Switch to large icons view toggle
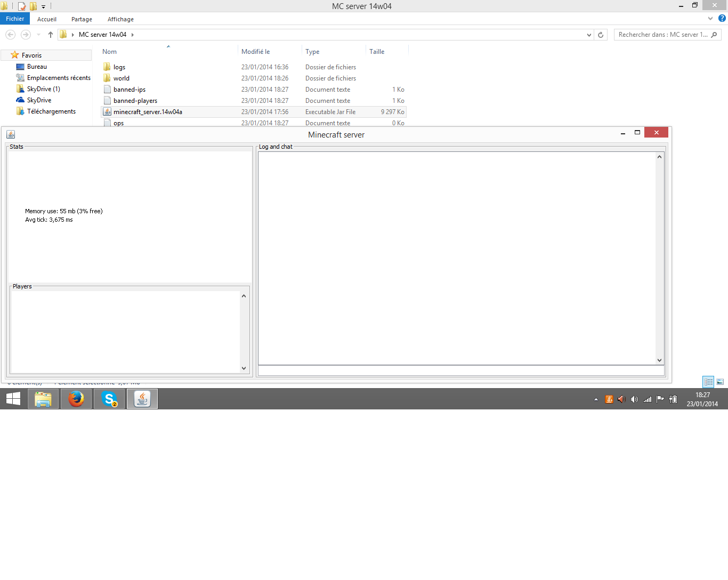The image size is (728, 580). click(x=720, y=382)
